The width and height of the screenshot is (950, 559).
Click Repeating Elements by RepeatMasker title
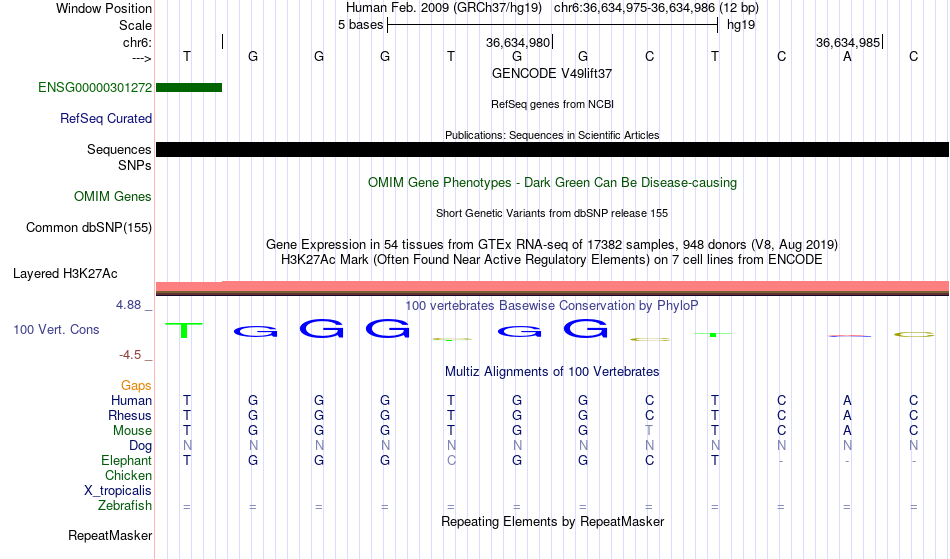click(552, 522)
